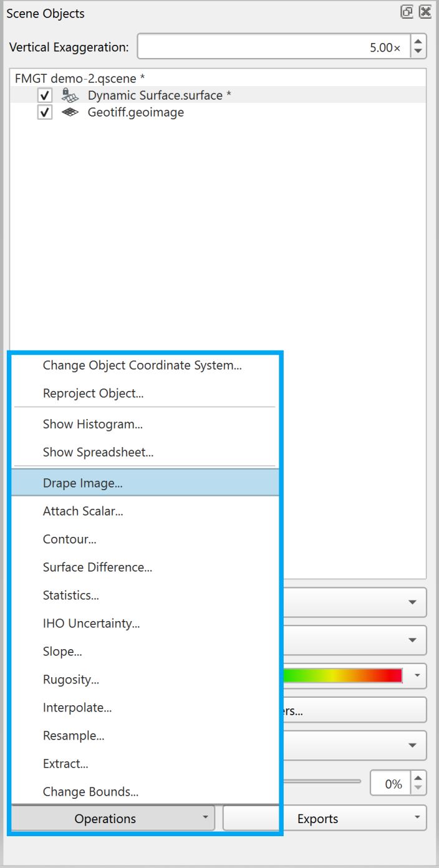439x868 pixels.
Task: Click Contour menu item
Action: click(69, 539)
